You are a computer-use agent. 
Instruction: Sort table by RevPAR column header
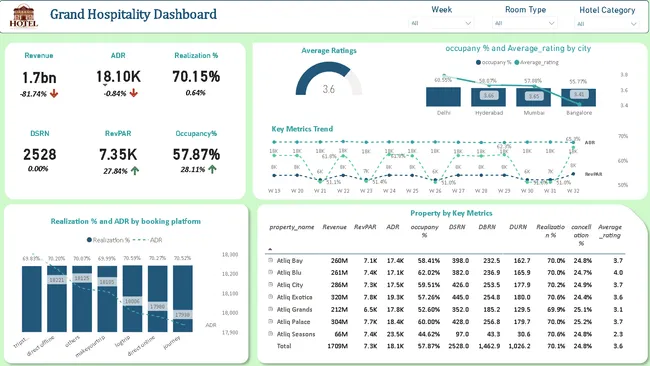click(x=365, y=227)
